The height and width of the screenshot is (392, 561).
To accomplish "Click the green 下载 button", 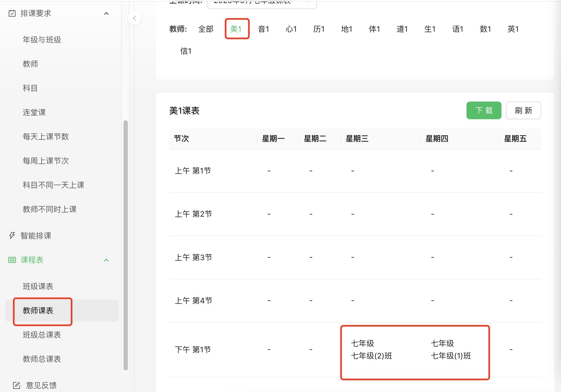I will pyautogui.click(x=484, y=110).
